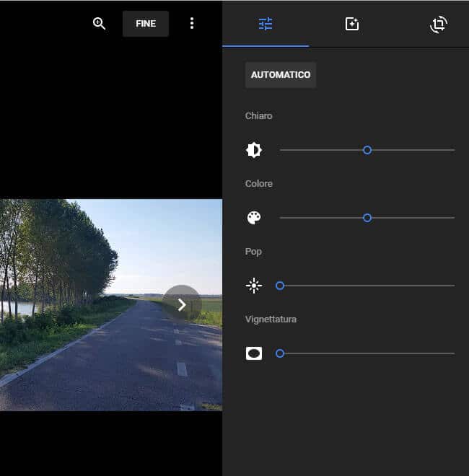Image resolution: width=469 pixels, height=476 pixels.
Task: Open the three-dot more options menu
Action: (x=191, y=23)
